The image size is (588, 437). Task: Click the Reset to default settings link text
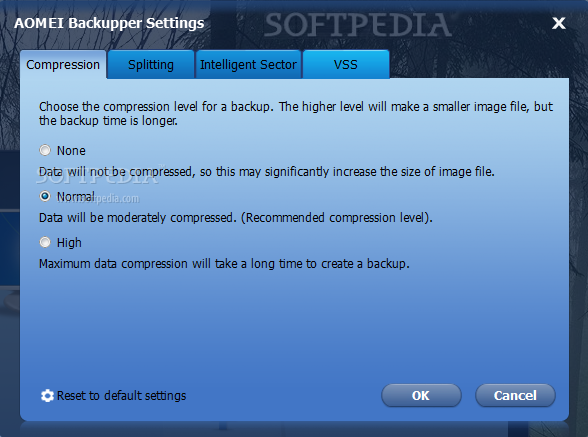[x=122, y=396]
